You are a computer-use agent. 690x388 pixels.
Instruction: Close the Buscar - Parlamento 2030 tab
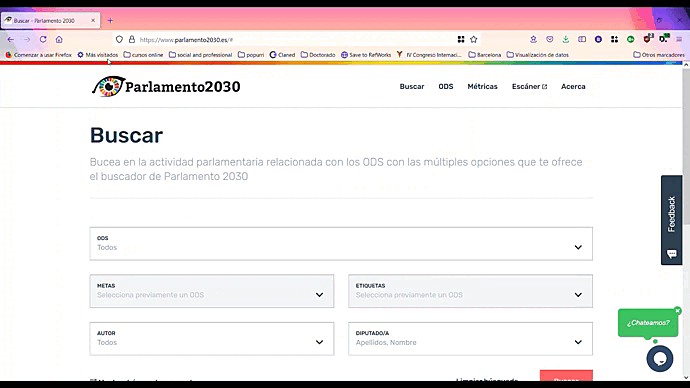93,20
